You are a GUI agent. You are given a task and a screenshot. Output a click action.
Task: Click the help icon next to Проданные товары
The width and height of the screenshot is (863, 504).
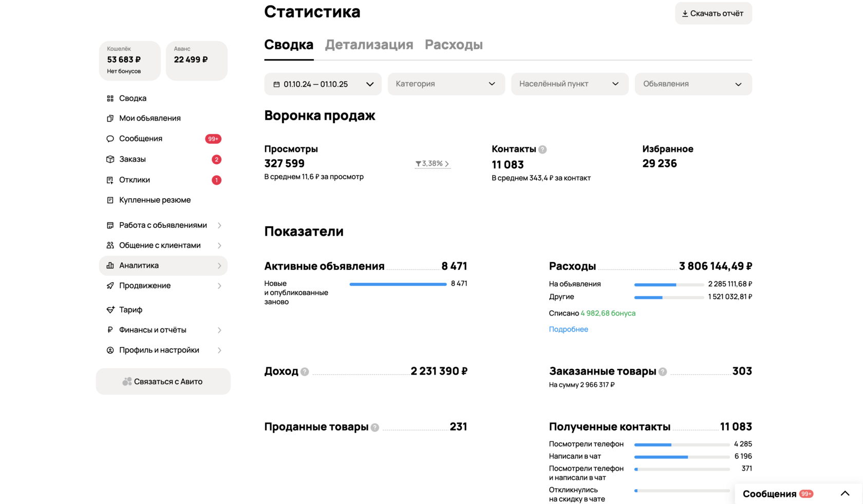[375, 428]
